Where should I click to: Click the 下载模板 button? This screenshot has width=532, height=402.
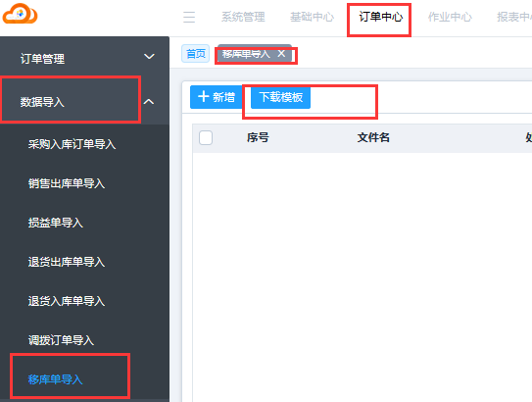[280, 97]
